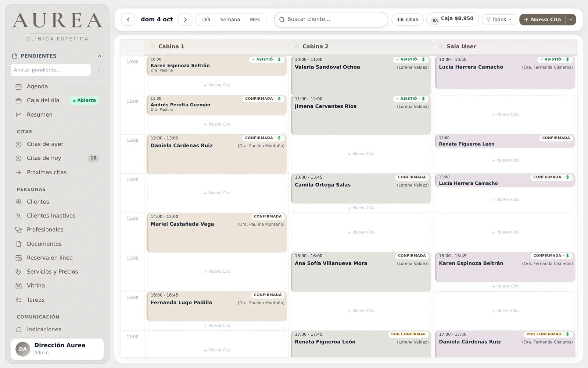
Task: Open Ana Sofía Villanueva Mora appointment
Action: 361,272
